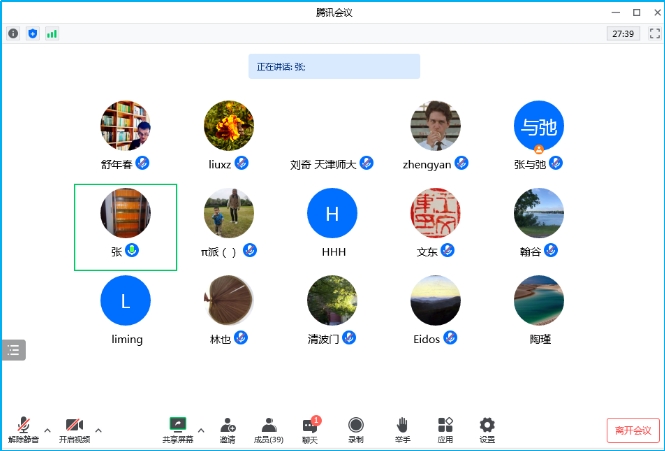Viewport: 665px width, 451px height.
Task: Open the list panel tab on left edge
Action: click(x=13, y=349)
